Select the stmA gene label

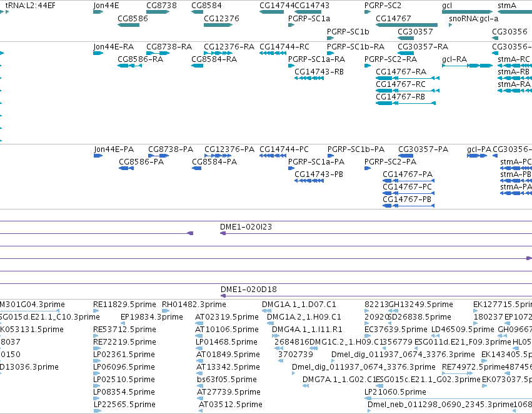pyautogui.click(x=507, y=6)
